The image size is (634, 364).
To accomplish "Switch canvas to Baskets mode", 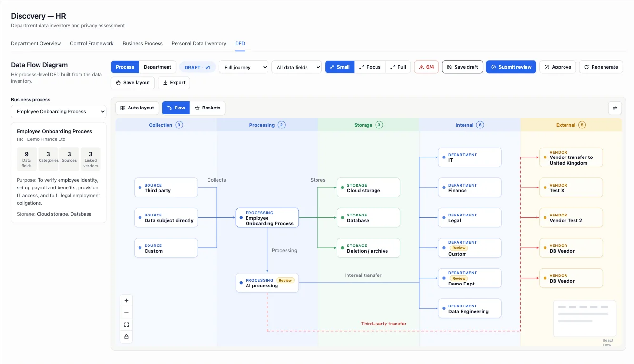I will click(208, 108).
